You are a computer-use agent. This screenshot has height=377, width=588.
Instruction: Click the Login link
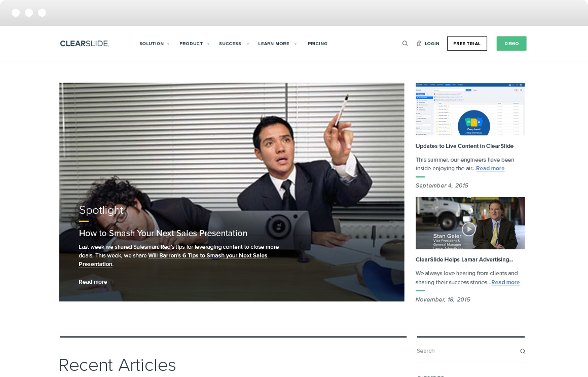pyautogui.click(x=432, y=44)
